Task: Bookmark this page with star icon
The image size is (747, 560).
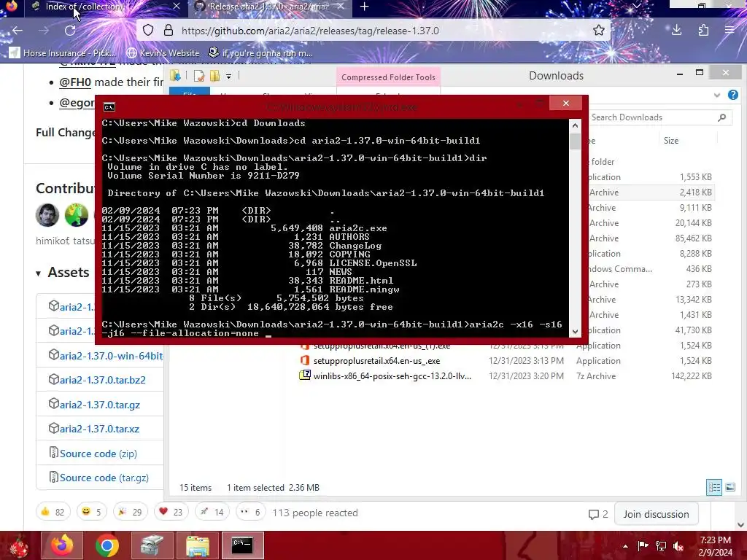Action: (598, 31)
